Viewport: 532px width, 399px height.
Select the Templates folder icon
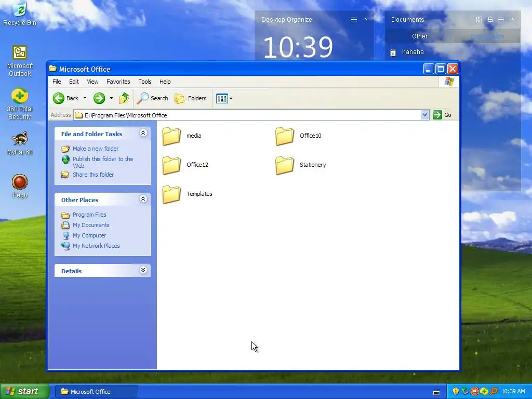[x=171, y=194]
